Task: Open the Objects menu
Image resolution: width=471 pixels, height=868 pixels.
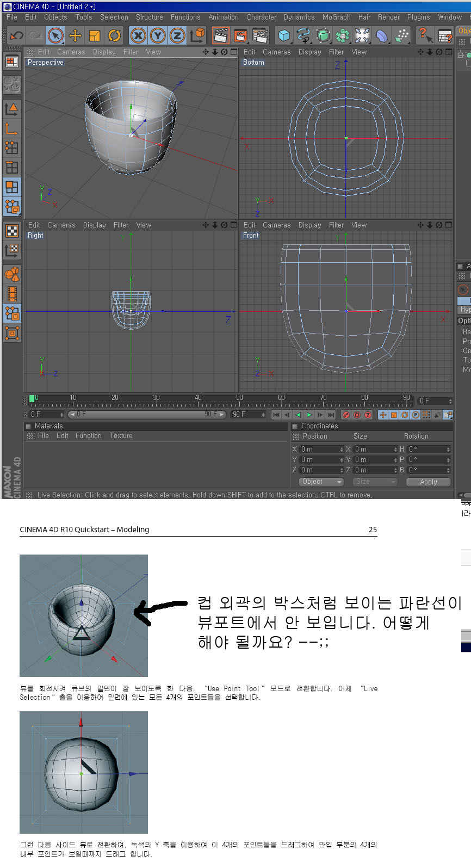Action: (55, 17)
